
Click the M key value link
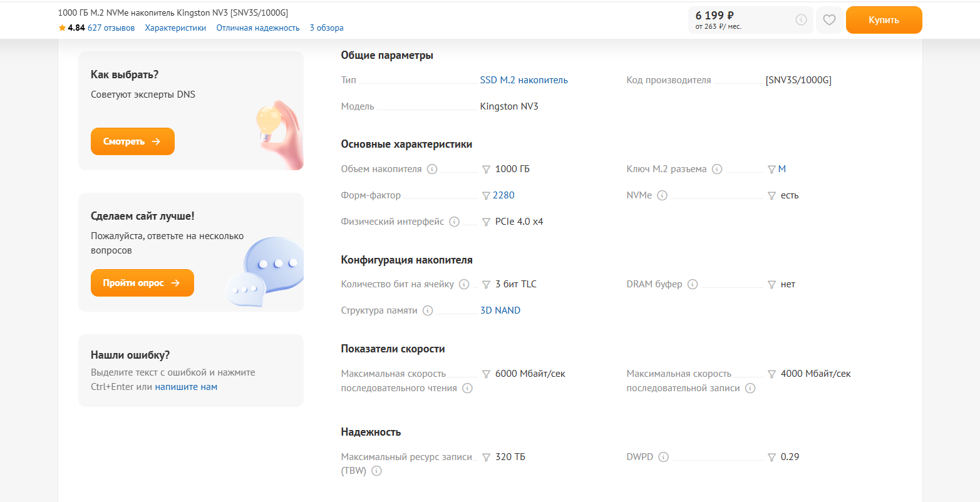[782, 169]
